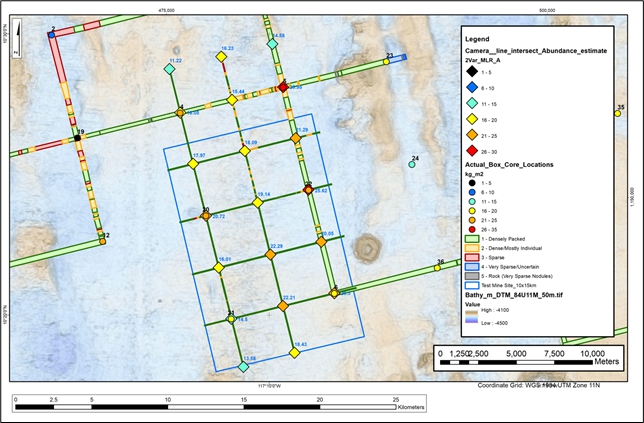
Task: Select the blue box core marker 2
Action: 51,36
